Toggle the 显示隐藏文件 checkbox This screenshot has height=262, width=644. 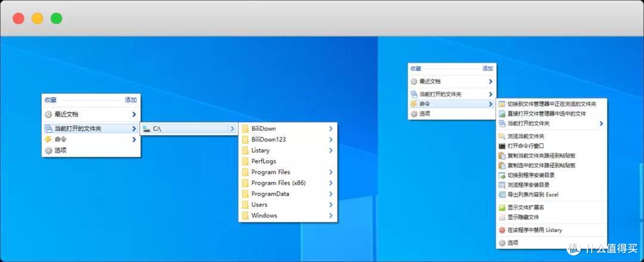(502, 217)
